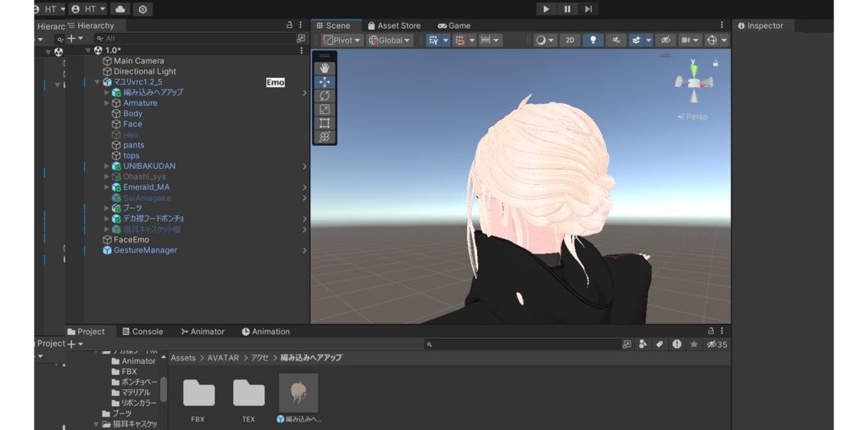Select the Rotate tool
The width and height of the screenshot is (868, 430).
[325, 95]
